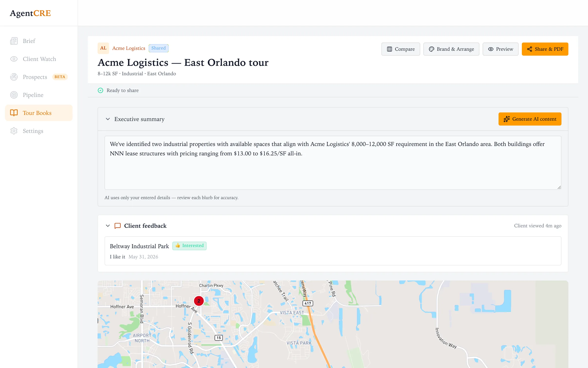The image size is (588, 368).
Task: Click the Tour Books open-book icon
Action: [x=14, y=113]
